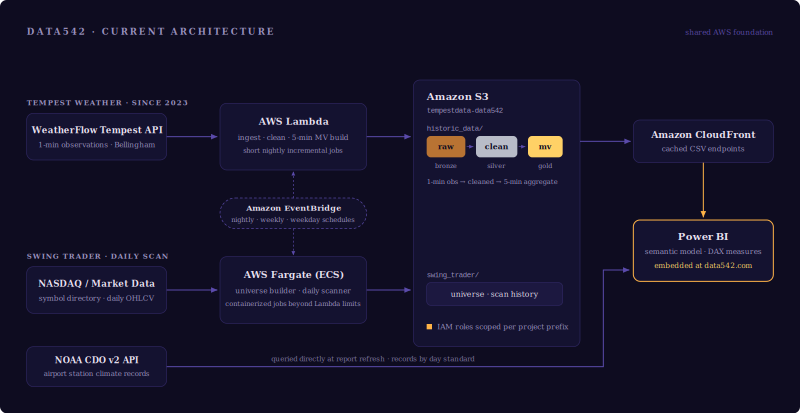Click the Amazon CloudFront node
The height and width of the screenshot is (413, 800).
703,141
